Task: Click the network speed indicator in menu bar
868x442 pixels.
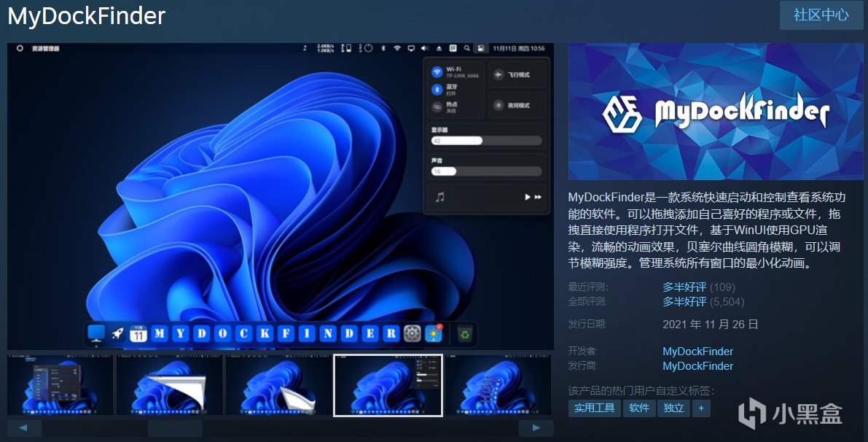Action: [x=325, y=48]
